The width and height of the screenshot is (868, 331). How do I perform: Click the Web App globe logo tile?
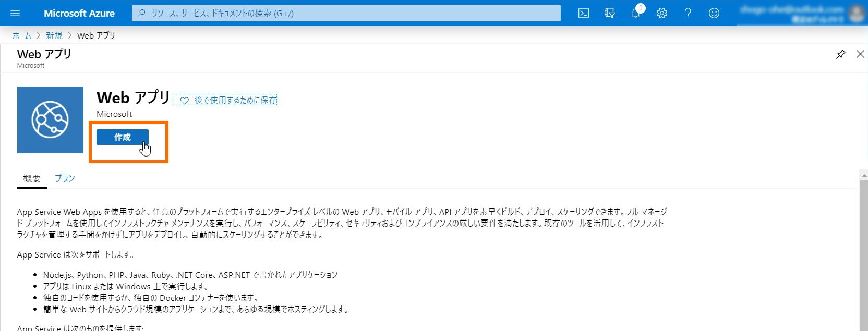(x=50, y=120)
